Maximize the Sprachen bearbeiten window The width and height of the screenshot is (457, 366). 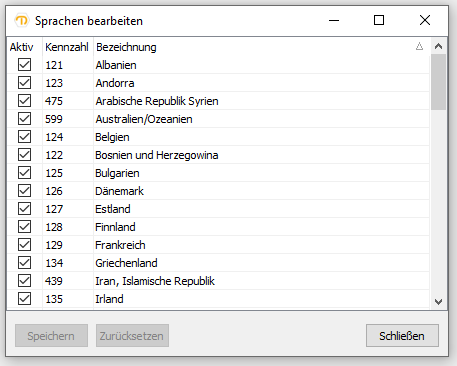pos(379,21)
